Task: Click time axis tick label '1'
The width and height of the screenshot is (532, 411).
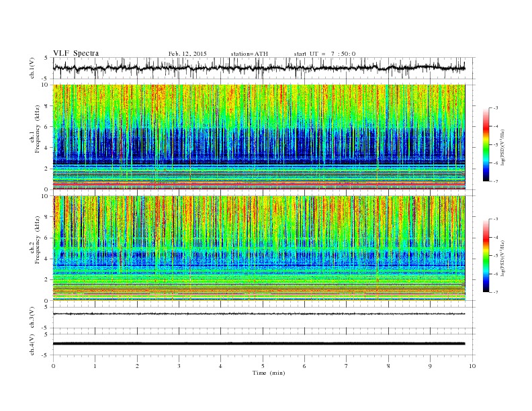Action: 95,366
